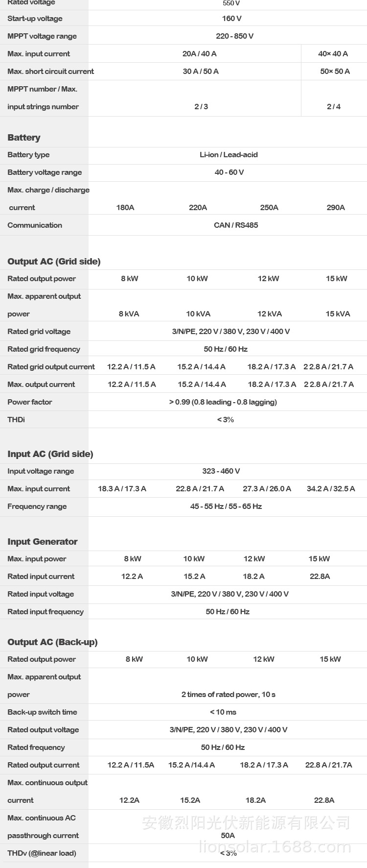
Task: Click the lionsolar.1688.com watermark text
Action: coord(275,847)
